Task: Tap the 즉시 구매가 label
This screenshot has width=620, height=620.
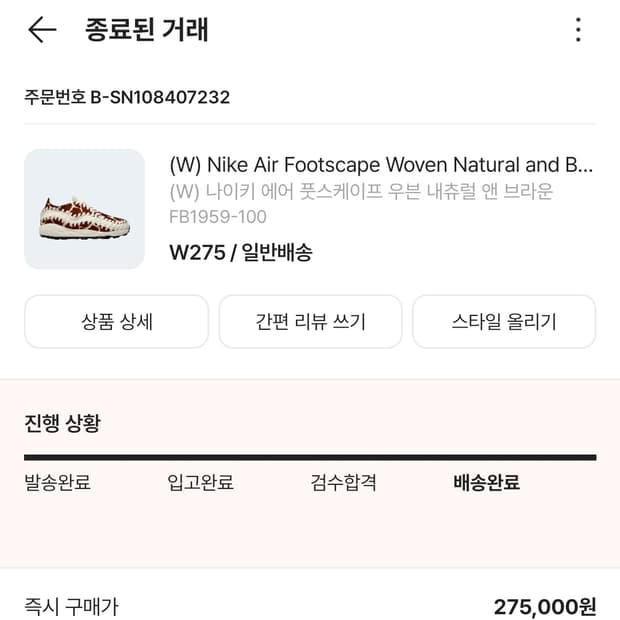Action: 71,606
